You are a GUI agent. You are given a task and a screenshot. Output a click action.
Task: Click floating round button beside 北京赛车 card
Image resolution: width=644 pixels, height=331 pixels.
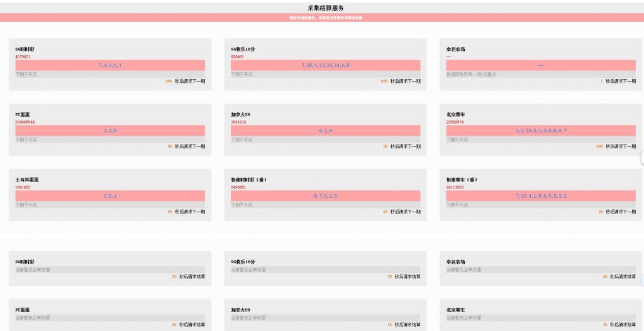641,158
